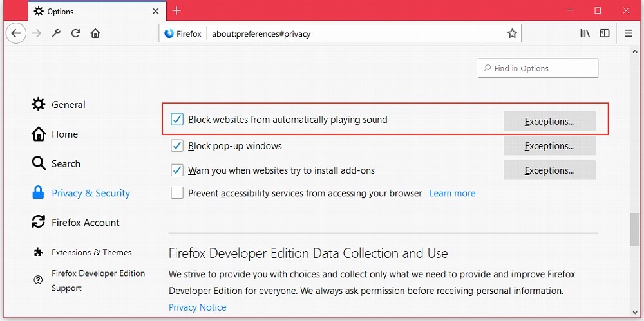Open the Library bookshelf icon
Image resolution: width=644 pixels, height=321 pixels.
(x=585, y=33)
